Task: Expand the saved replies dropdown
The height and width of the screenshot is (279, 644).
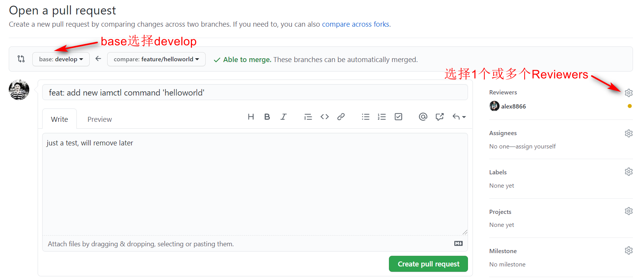Action: tap(459, 117)
